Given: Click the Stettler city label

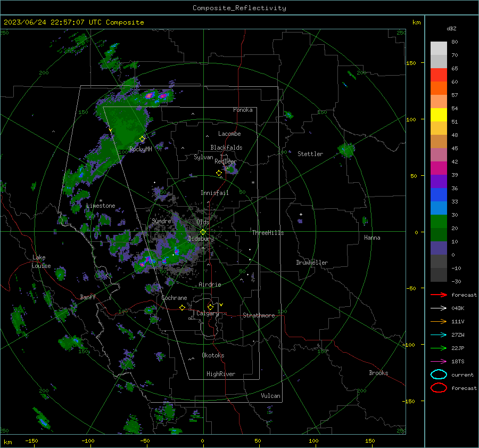Looking at the screenshot, I should tap(310, 154).
